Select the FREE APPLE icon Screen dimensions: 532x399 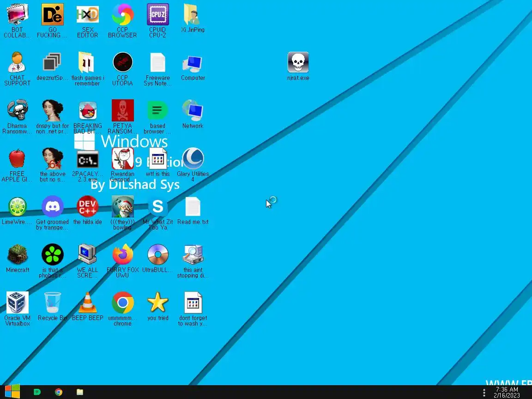17,165
